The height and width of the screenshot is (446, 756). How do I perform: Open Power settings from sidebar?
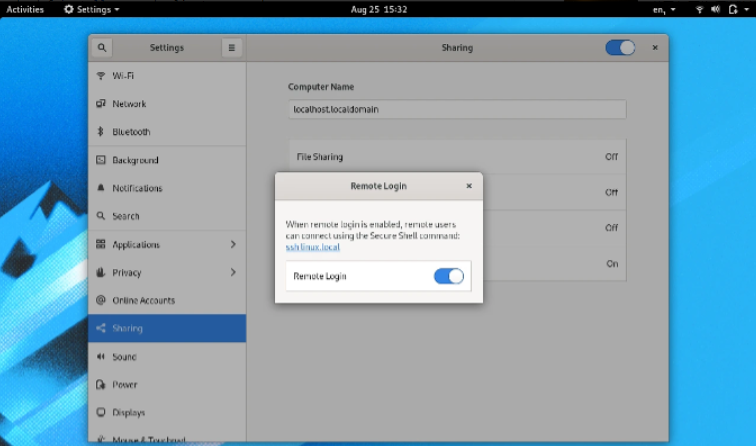124,385
